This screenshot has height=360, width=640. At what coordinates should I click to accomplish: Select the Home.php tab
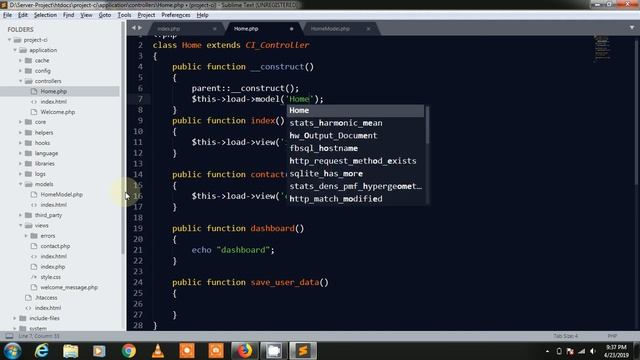[x=246, y=29]
